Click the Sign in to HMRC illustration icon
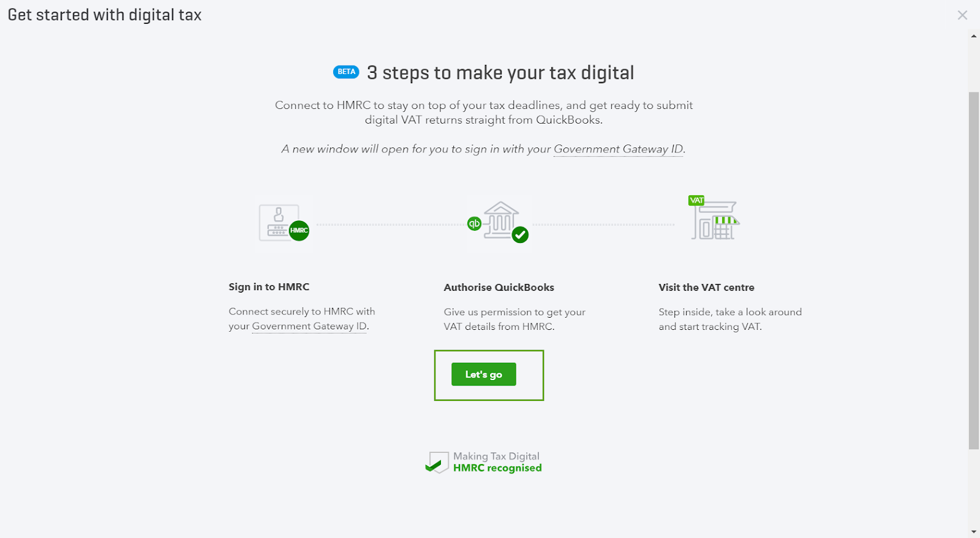The height and width of the screenshot is (538, 980). click(284, 223)
